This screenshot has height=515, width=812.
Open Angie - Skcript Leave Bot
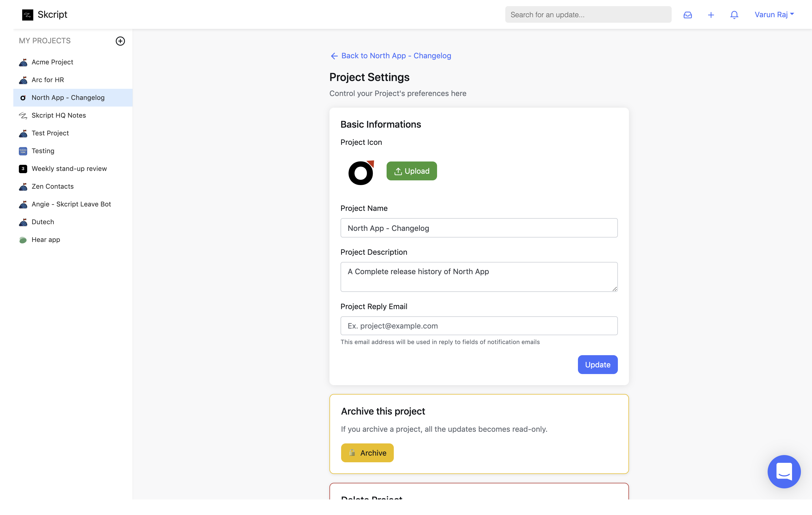tap(73, 204)
